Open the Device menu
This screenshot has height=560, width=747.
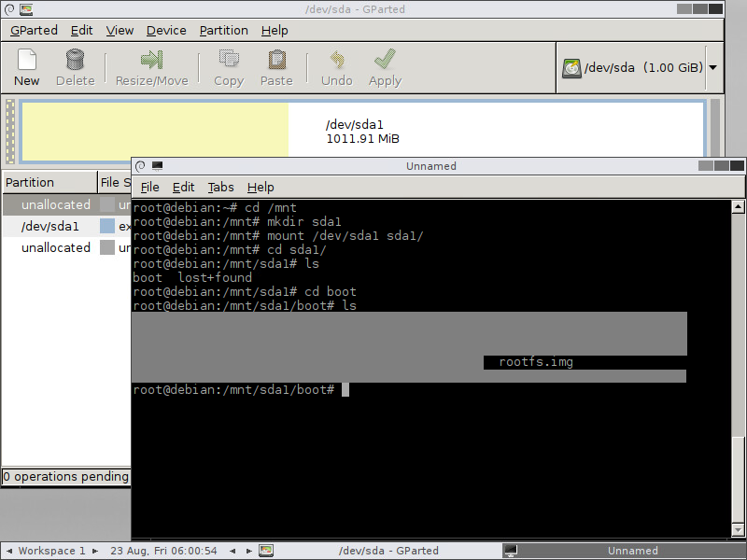pos(166,31)
